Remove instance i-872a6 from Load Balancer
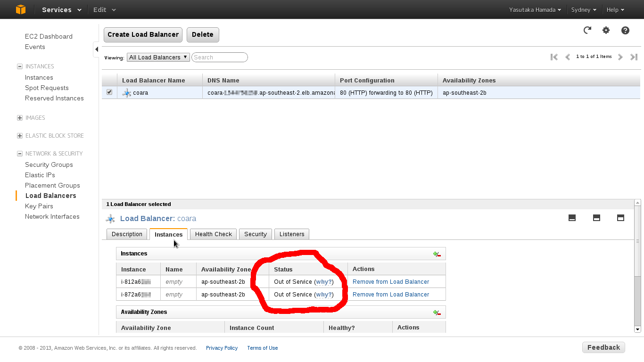The image size is (644, 362). tap(391, 295)
